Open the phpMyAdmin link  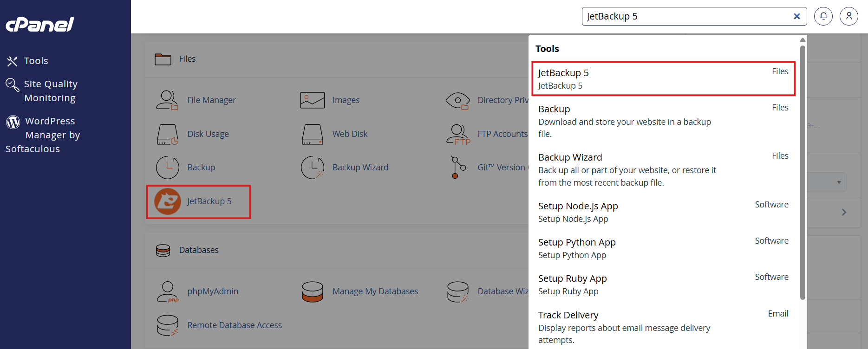213,291
